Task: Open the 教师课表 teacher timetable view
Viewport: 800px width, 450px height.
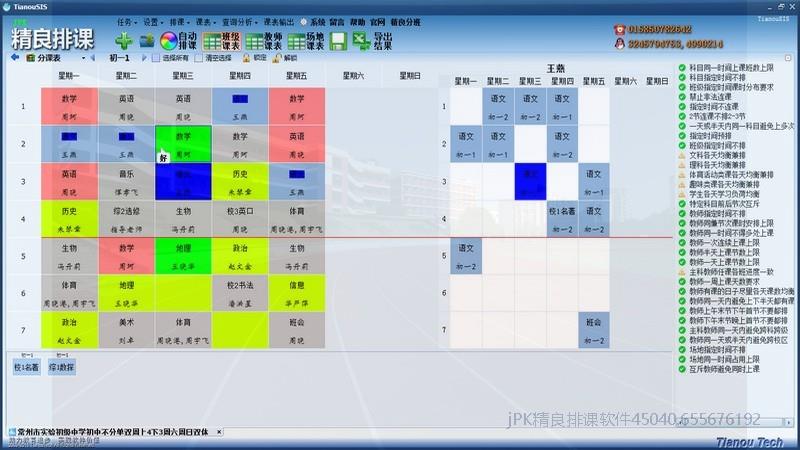Action: [263, 41]
